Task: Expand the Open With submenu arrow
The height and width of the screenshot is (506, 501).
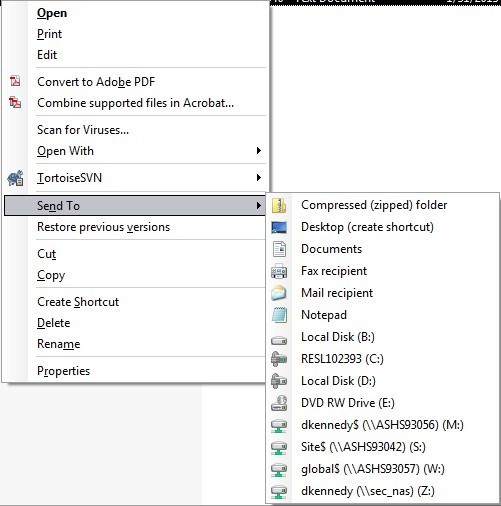Action: pos(259,150)
